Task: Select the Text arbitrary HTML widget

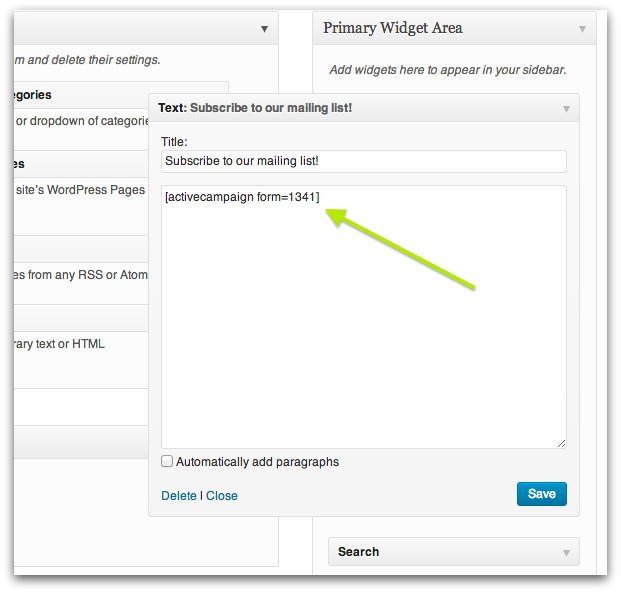Action: click(x=81, y=318)
